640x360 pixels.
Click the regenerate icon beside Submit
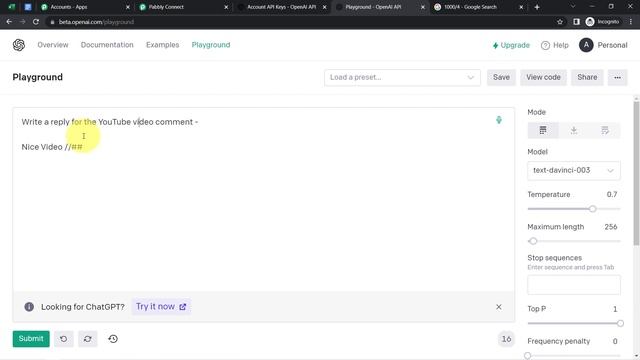pos(88,339)
